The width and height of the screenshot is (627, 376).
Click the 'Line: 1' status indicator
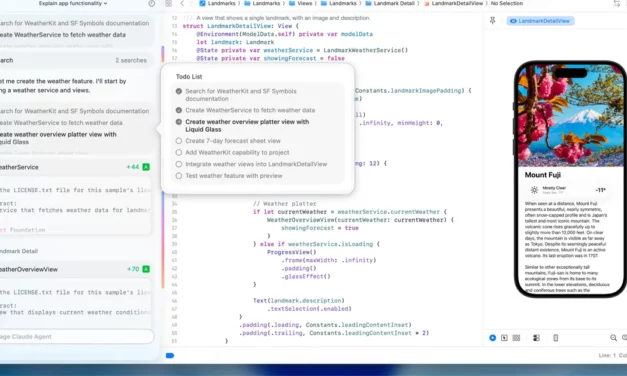point(607,355)
